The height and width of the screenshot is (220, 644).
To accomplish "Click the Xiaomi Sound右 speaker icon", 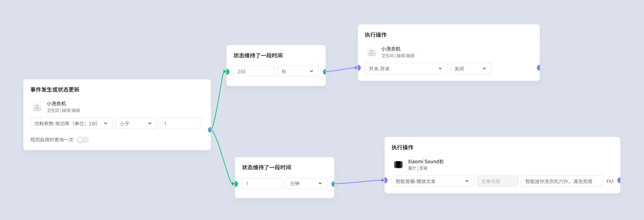I will click(398, 165).
